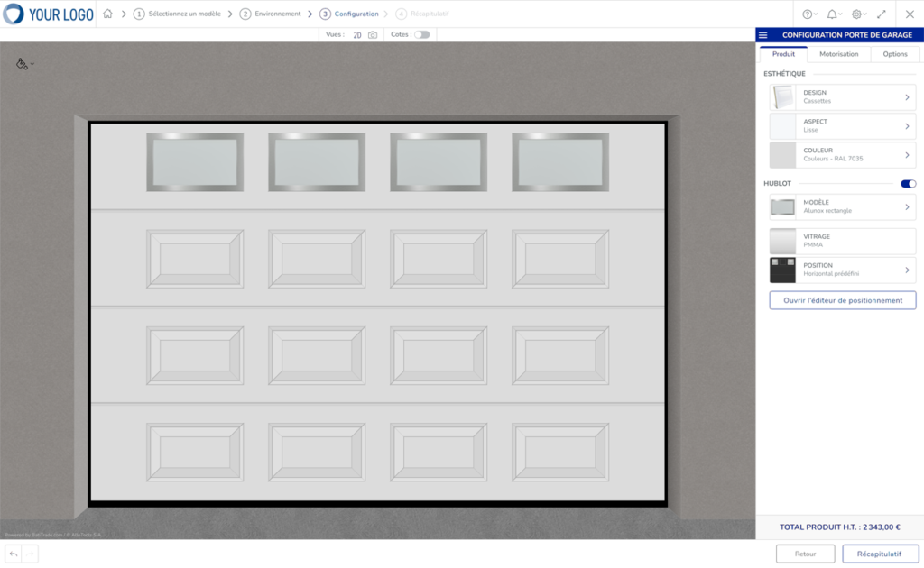Click Ouvrir l'éditeur de positionnement button
924x568 pixels.
pos(842,300)
